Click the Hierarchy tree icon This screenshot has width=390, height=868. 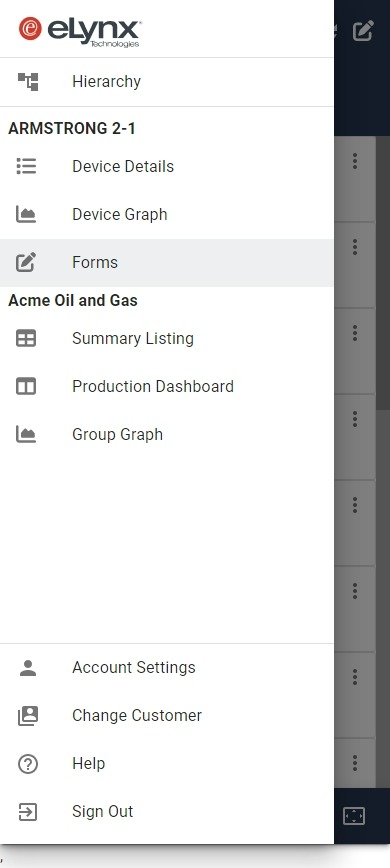pos(28,82)
